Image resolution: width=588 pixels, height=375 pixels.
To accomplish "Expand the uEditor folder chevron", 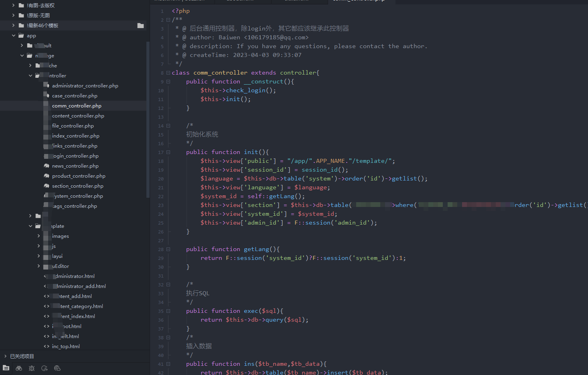I will pyautogui.click(x=39, y=266).
